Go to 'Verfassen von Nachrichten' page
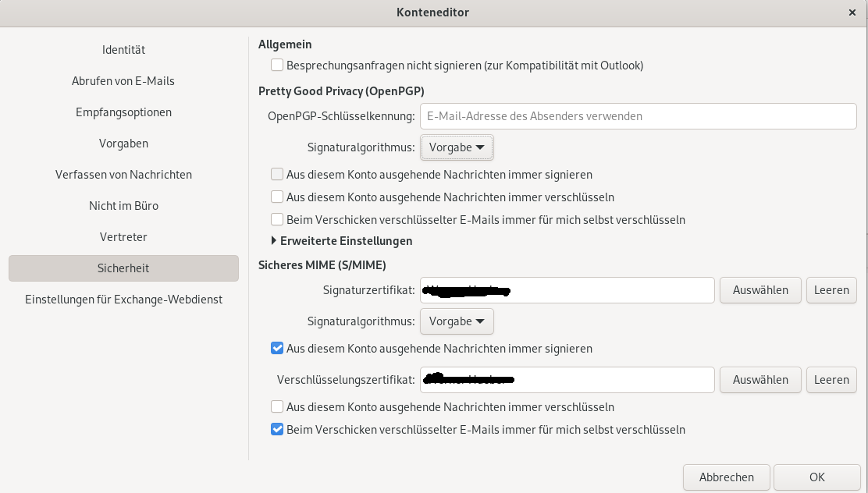Screen dimensions: 868x493 123,175
